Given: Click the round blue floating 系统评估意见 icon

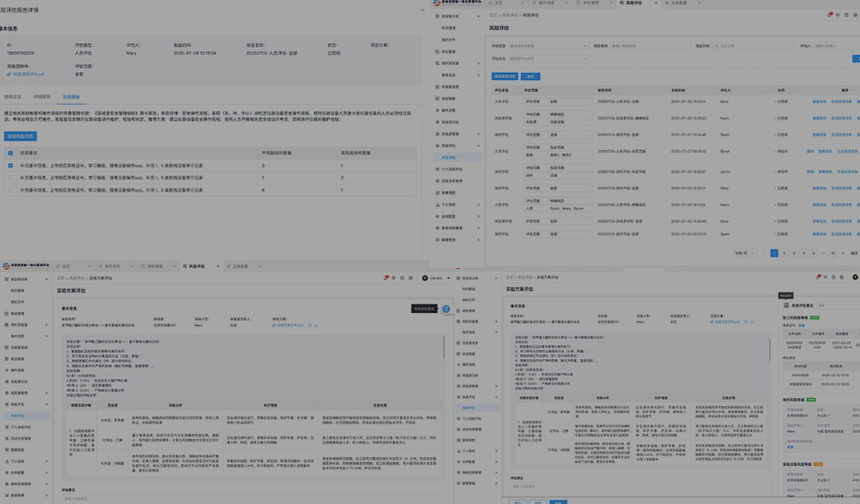Looking at the screenshot, I should pyautogui.click(x=446, y=309).
